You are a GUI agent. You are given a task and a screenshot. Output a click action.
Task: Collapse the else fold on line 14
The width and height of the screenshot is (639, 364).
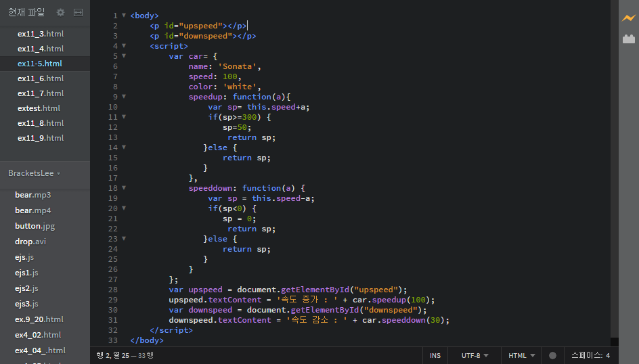click(x=124, y=147)
